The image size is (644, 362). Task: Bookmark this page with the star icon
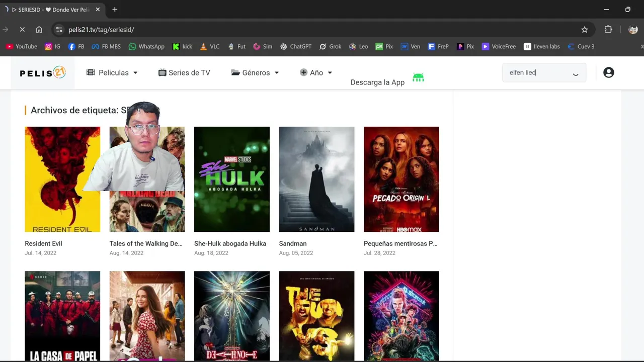coord(585,30)
